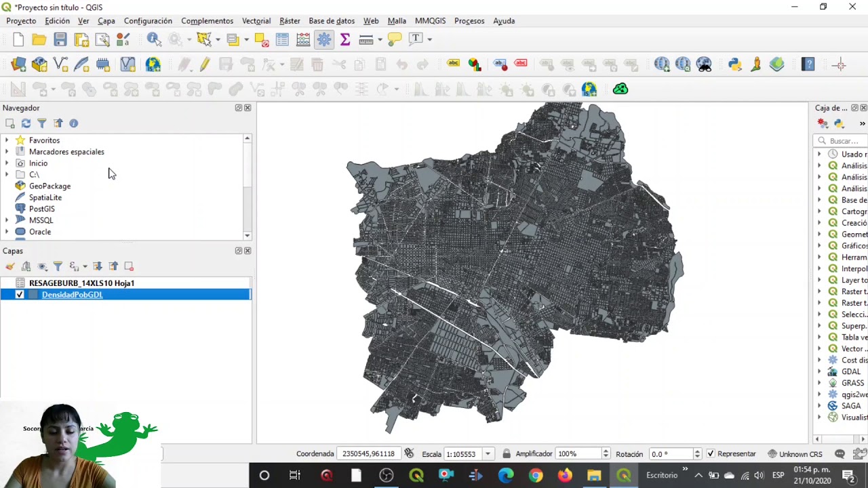Open a project with the folder icon
The width and height of the screenshot is (868, 488).
click(39, 39)
